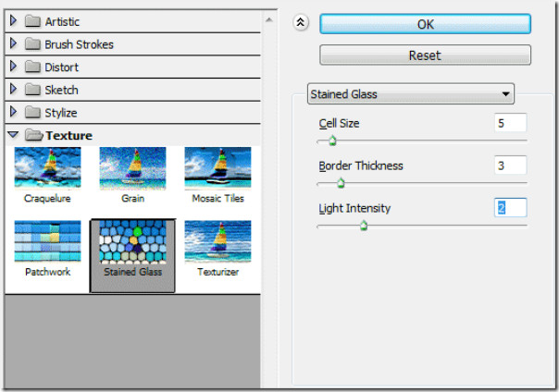Click the Brush Strokes category label
This screenshot has height=392, width=559.
pyautogui.click(x=80, y=44)
